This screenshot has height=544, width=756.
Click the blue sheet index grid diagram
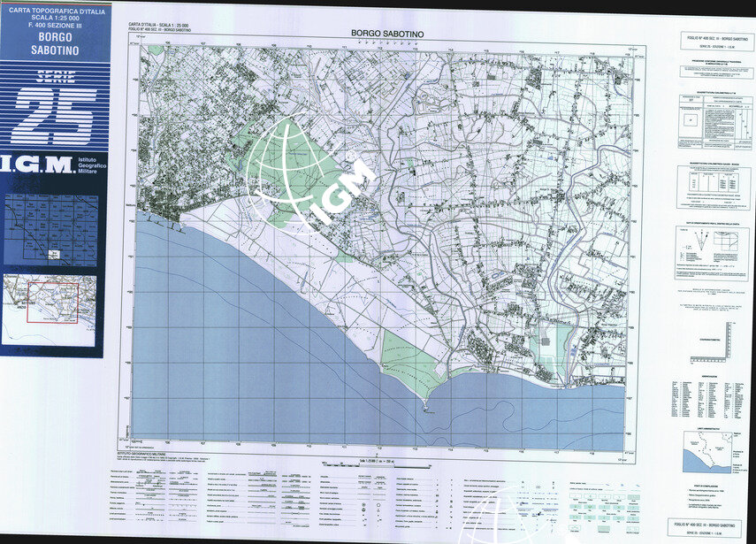tap(50, 230)
